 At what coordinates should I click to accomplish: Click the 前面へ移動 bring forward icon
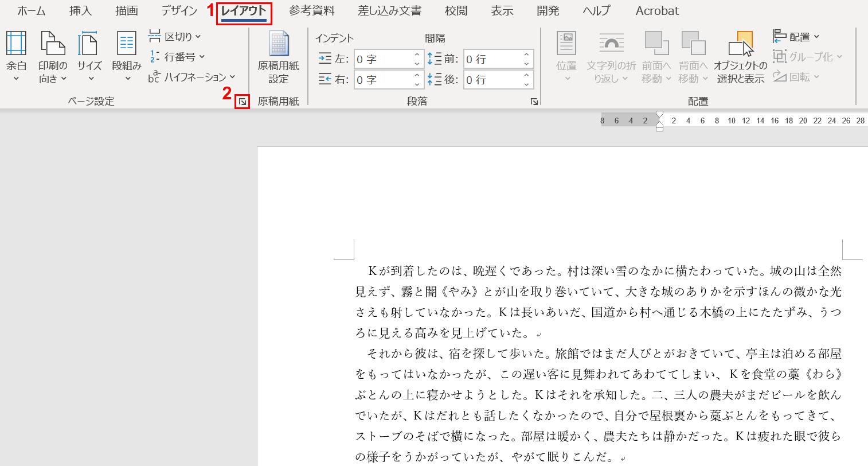pyautogui.click(x=656, y=44)
